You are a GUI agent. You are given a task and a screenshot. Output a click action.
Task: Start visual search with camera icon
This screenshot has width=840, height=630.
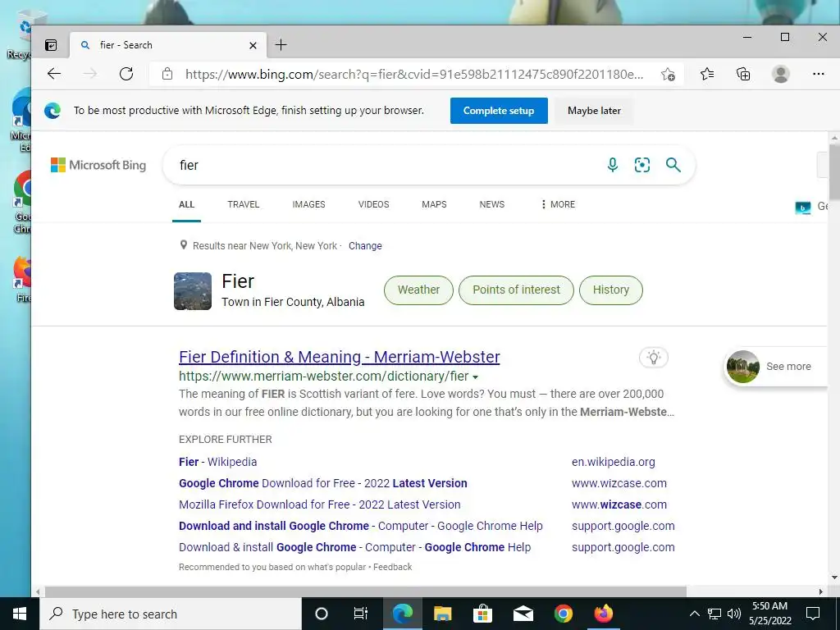coord(642,165)
